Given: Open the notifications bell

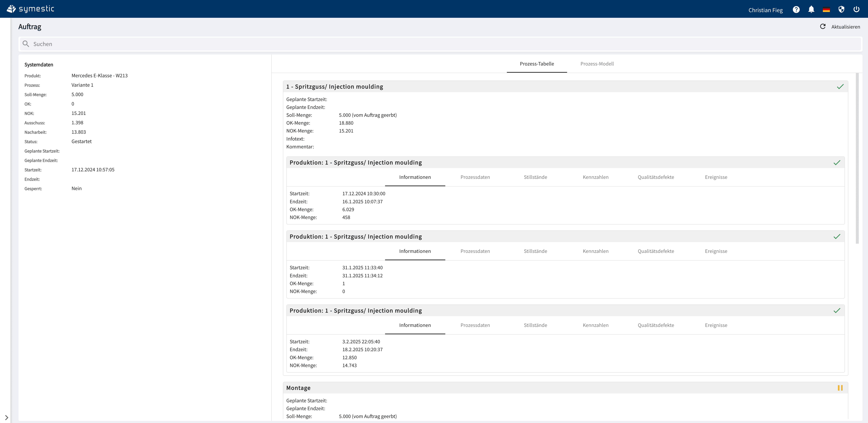Looking at the screenshot, I should tap(811, 9).
